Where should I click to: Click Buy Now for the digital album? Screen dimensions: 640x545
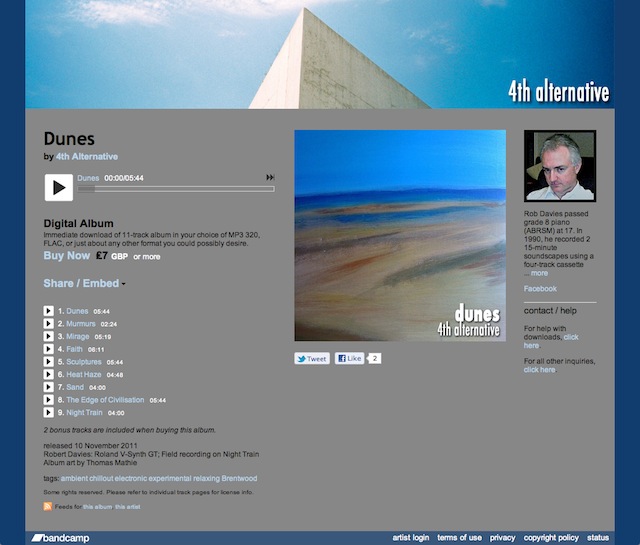67,256
